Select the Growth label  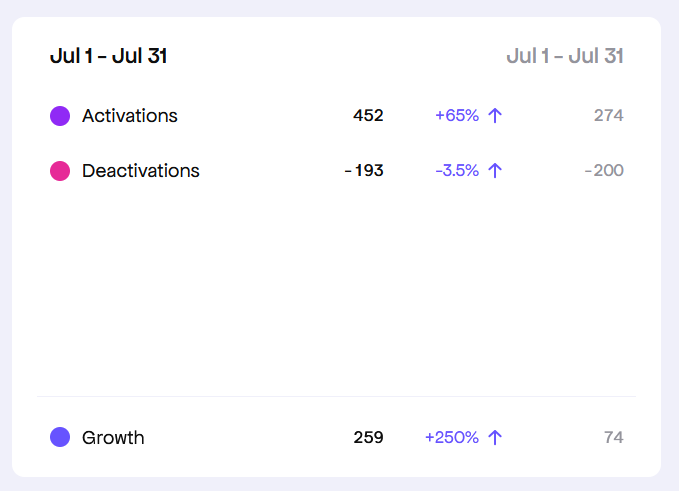click(x=113, y=437)
